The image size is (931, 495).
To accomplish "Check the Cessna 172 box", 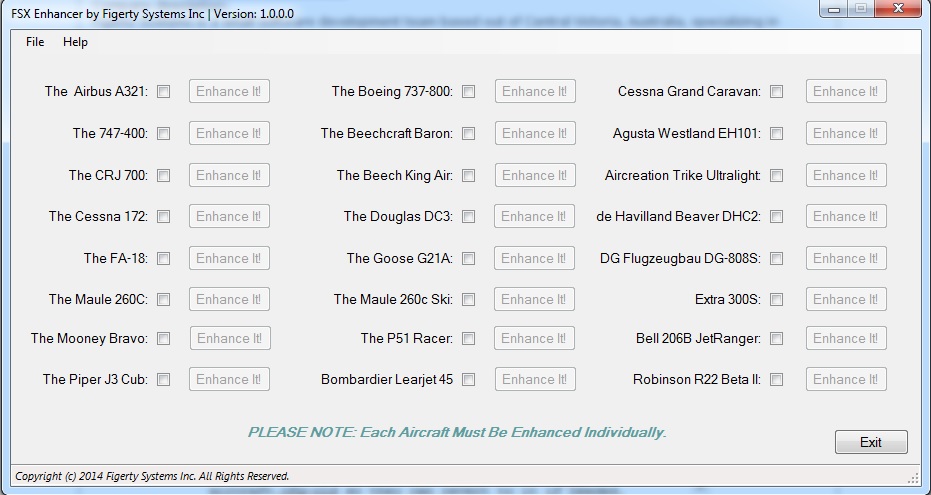I will click(x=163, y=217).
